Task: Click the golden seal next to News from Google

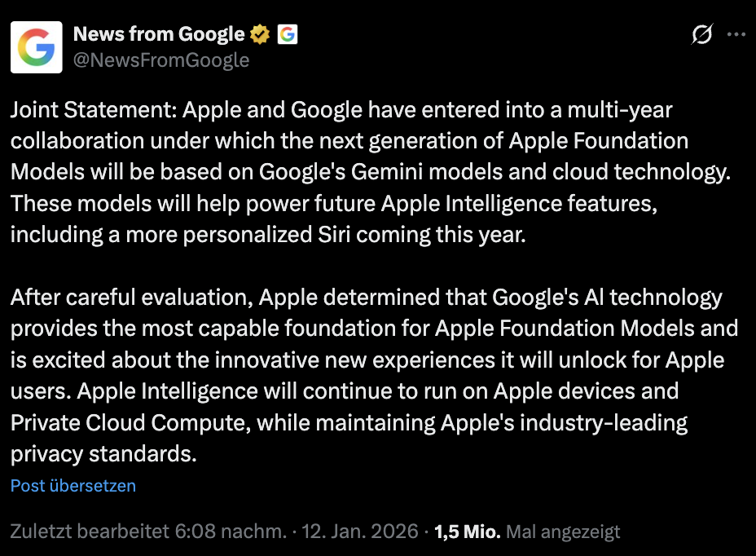Action: pos(259,34)
